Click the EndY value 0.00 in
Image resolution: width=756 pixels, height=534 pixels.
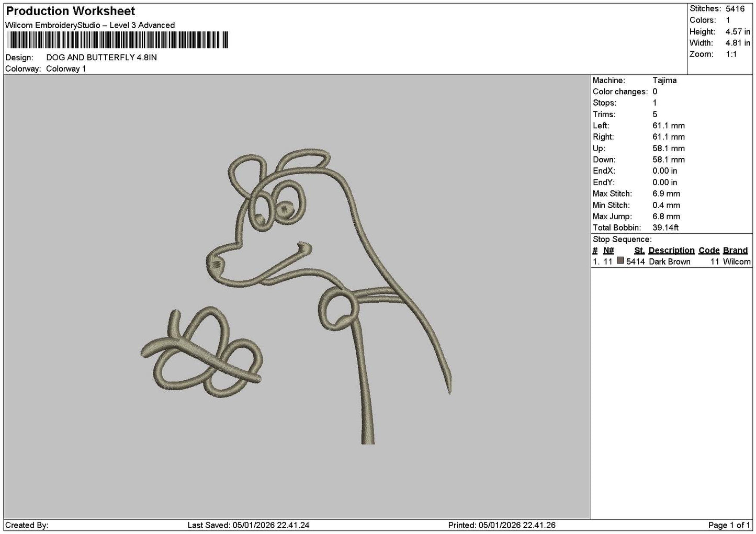click(665, 183)
